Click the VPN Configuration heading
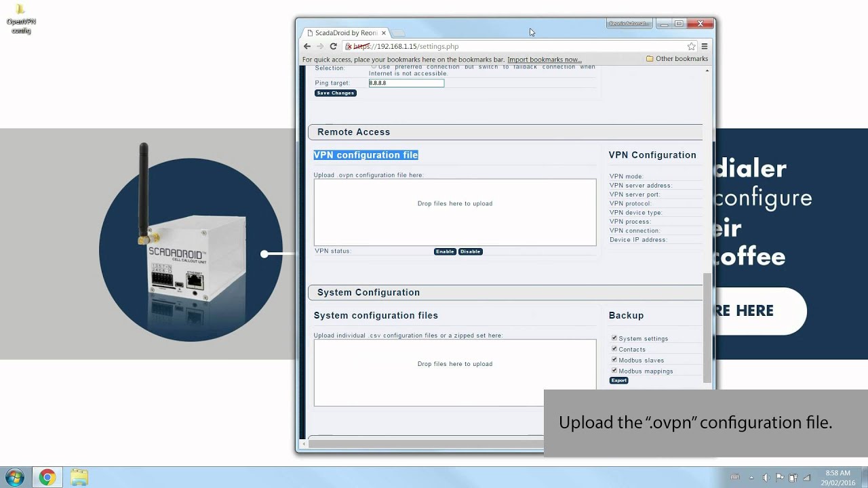 click(x=652, y=155)
